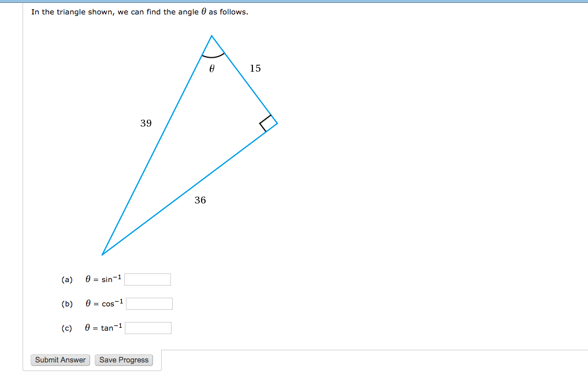Select the part (c) label
588x374 pixels.
[66, 327]
